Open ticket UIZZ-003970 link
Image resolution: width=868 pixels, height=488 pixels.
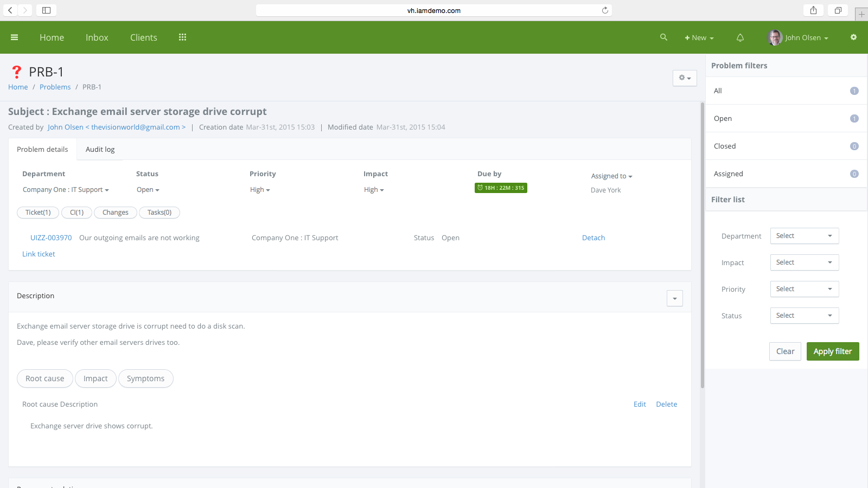51,237
